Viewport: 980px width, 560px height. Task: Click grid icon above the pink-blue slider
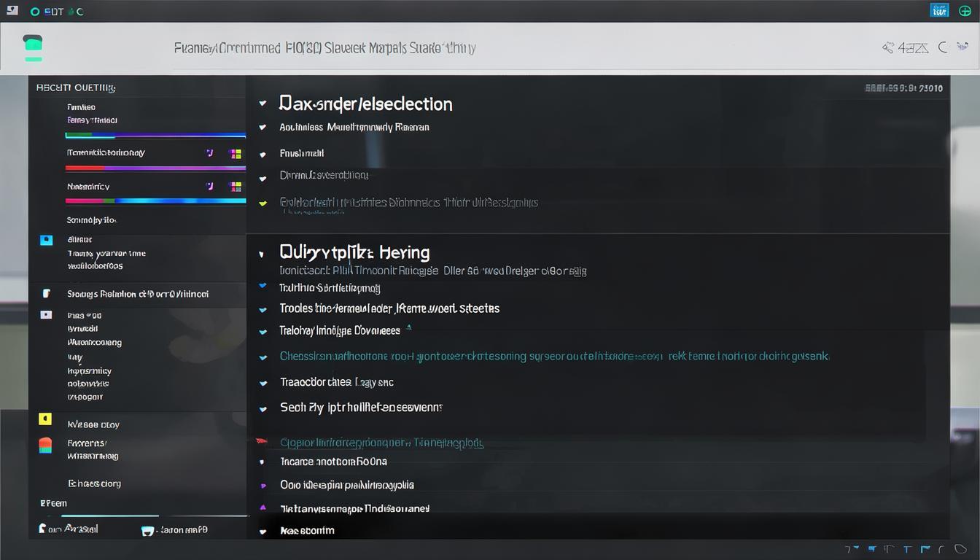click(x=235, y=187)
